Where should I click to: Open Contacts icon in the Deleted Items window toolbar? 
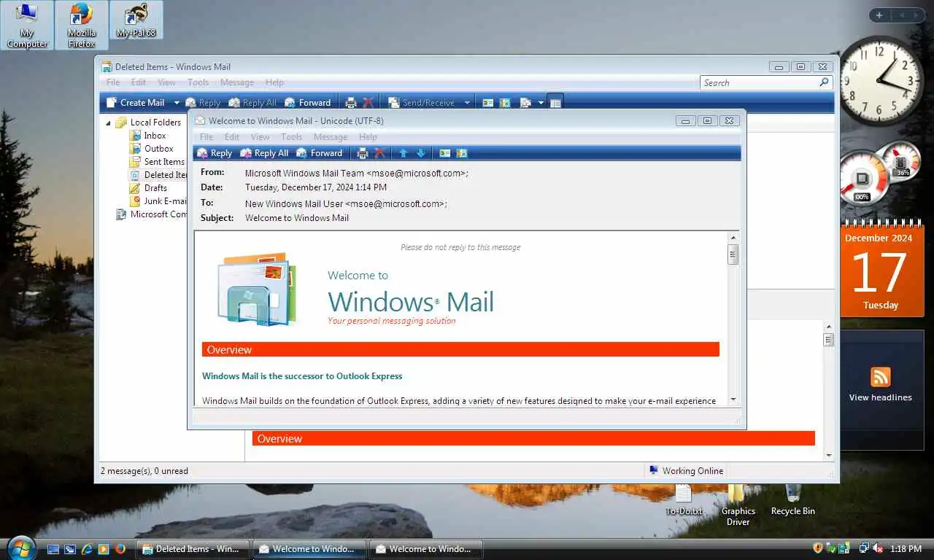[488, 103]
